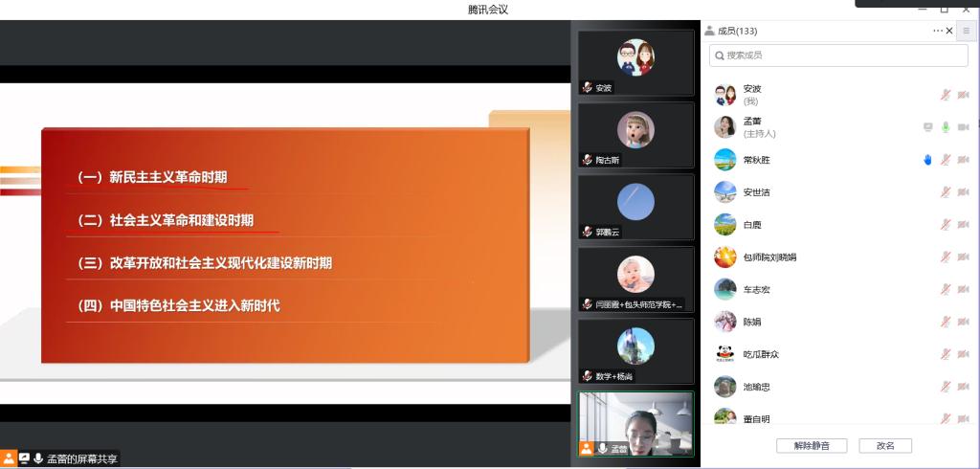The height and width of the screenshot is (469, 980).
Task: Click the green microphone icon for host 孟蕾
Action: tap(946, 127)
